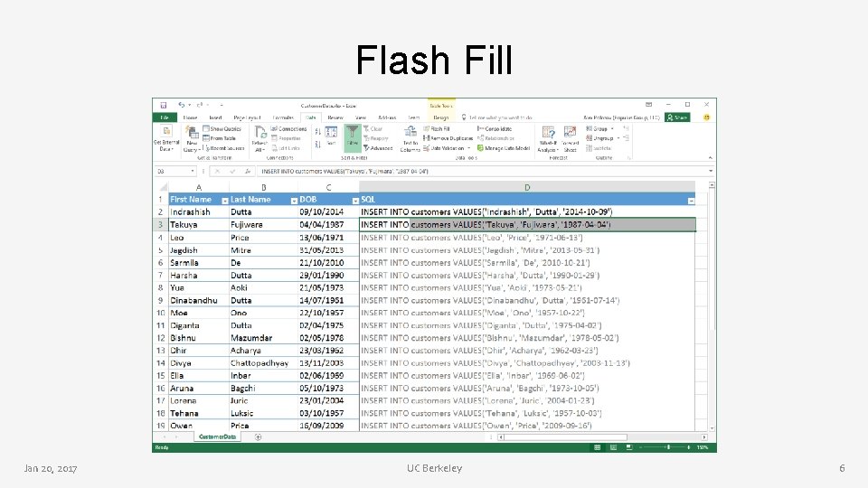Viewport: 868px width, 488px height.
Task: Click Manage Data Model
Action: click(504, 148)
